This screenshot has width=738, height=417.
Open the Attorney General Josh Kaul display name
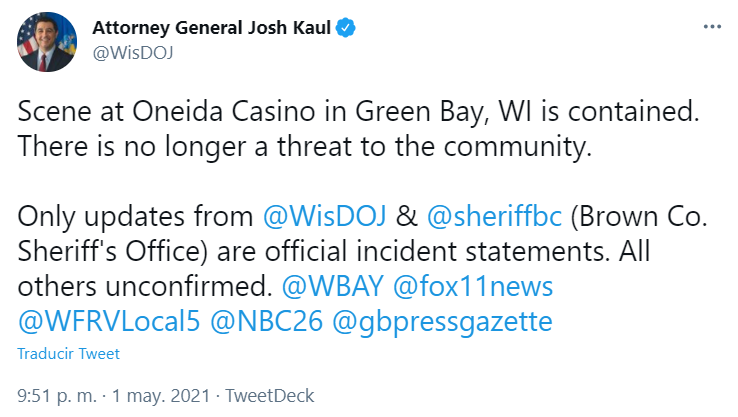[x=212, y=27]
